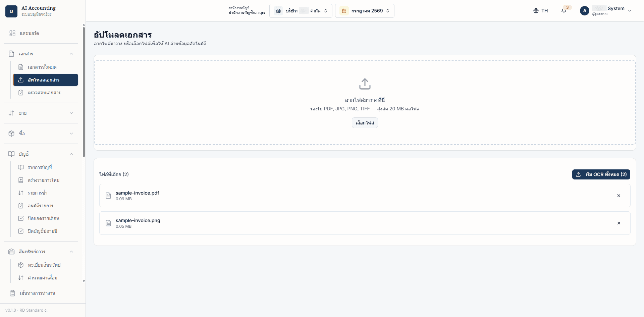The height and width of the screenshot is (317, 644).
Task: Select อัพโหลดเอกสาร sidebar item
Action: tap(45, 80)
